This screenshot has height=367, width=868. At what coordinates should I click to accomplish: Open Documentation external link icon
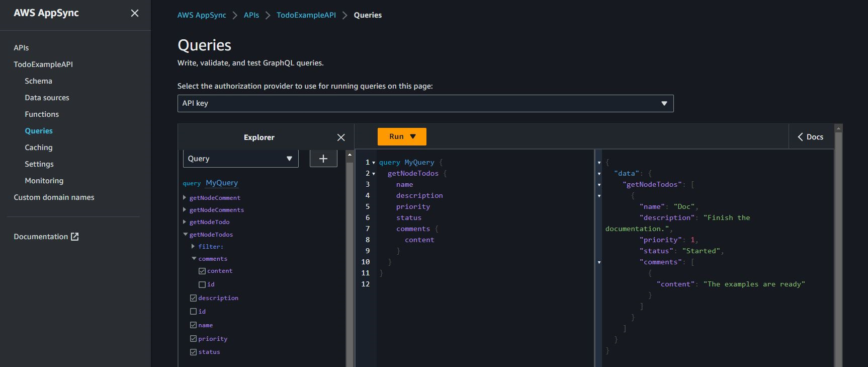75,237
